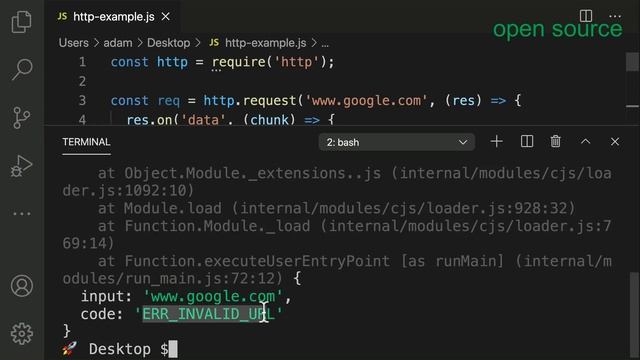Maximize the panel with chevron-up icon
The width and height of the screenshot is (640, 360).
[x=585, y=142]
